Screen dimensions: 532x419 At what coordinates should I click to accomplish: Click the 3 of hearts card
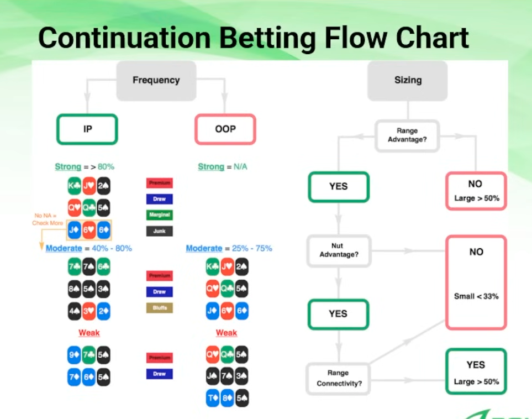[89, 311]
